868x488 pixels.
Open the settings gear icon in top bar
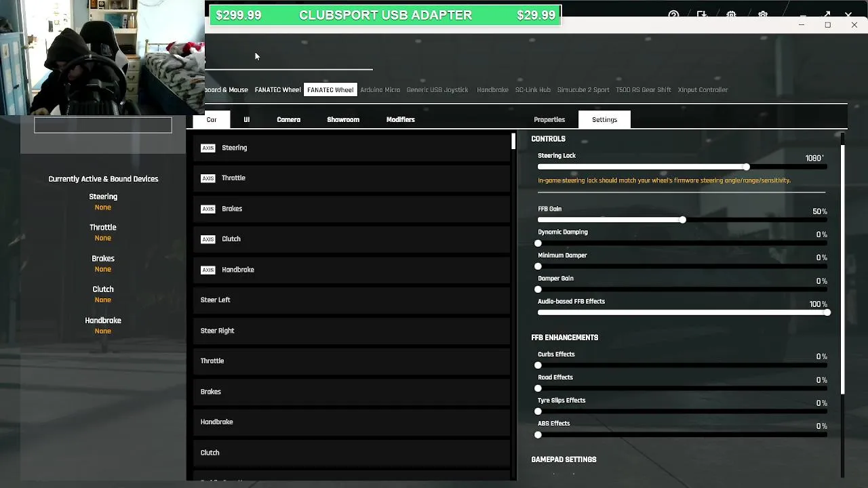(763, 15)
